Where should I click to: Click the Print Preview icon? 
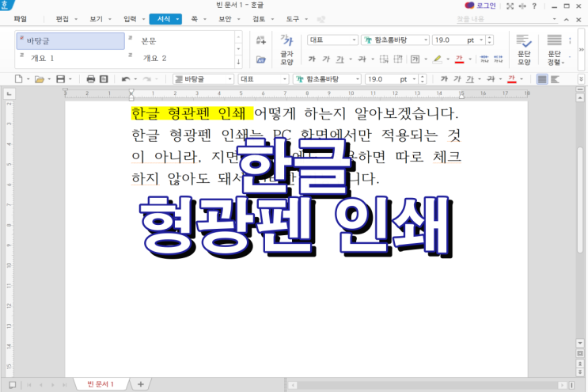coord(104,79)
